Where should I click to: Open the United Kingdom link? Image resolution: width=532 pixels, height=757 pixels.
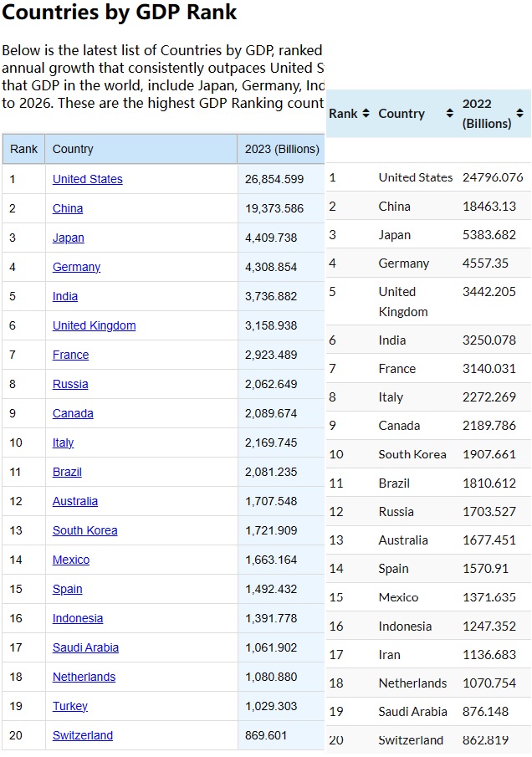click(95, 326)
